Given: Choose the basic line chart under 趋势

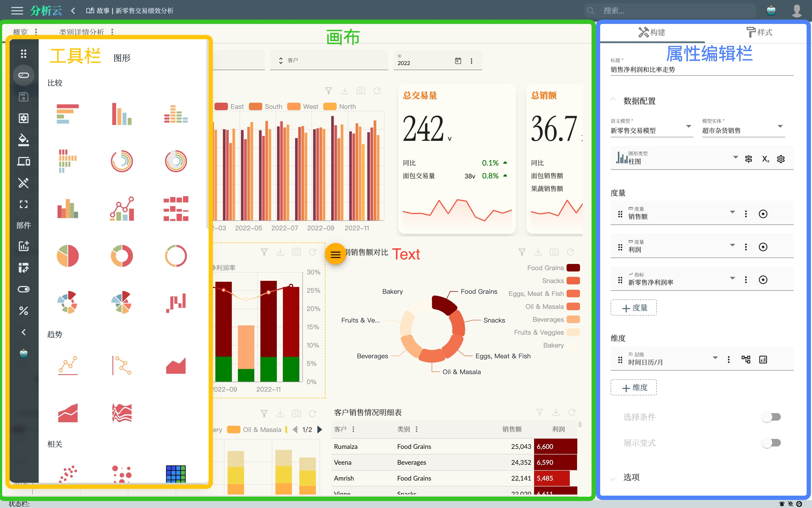Looking at the screenshot, I should pos(67,366).
